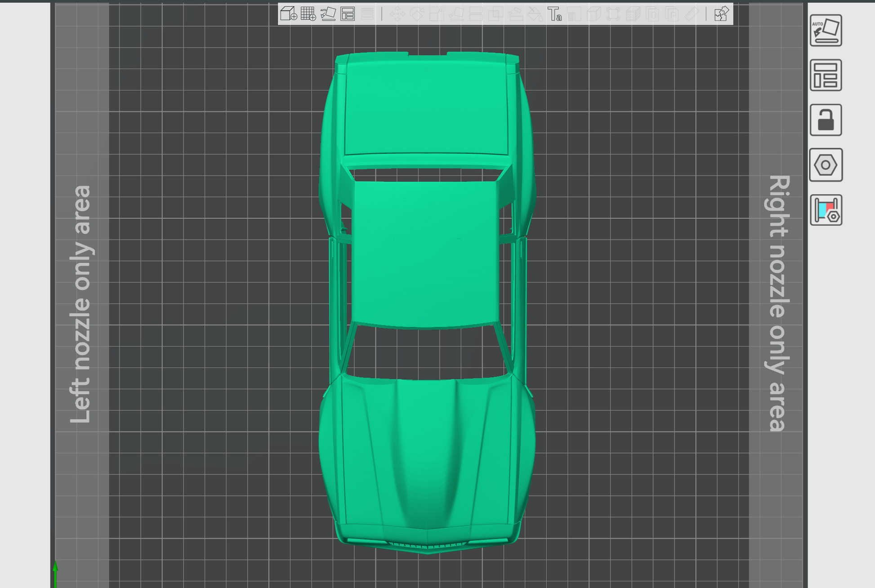Add a new plate with grid icon

click(x=308, y=14)
